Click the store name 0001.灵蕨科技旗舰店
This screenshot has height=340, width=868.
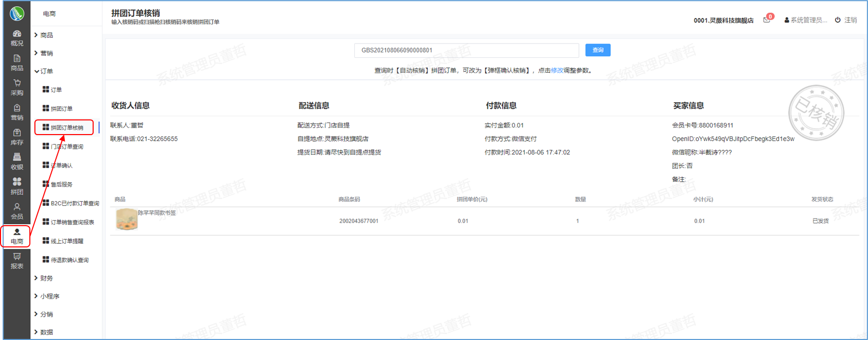point(723,20)
